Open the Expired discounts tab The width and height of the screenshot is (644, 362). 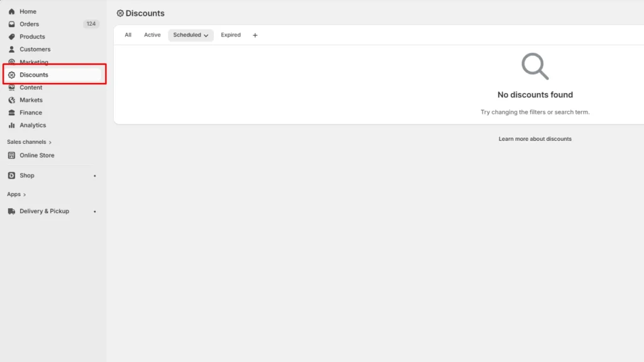[230, 35]
